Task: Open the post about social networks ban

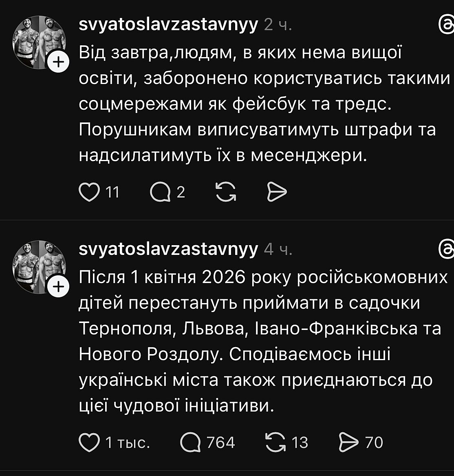Action: click(261, 104)
